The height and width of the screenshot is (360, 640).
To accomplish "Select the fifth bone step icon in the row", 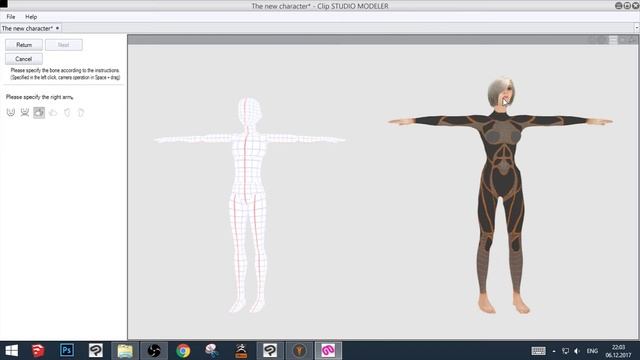I will pos(67,112).
